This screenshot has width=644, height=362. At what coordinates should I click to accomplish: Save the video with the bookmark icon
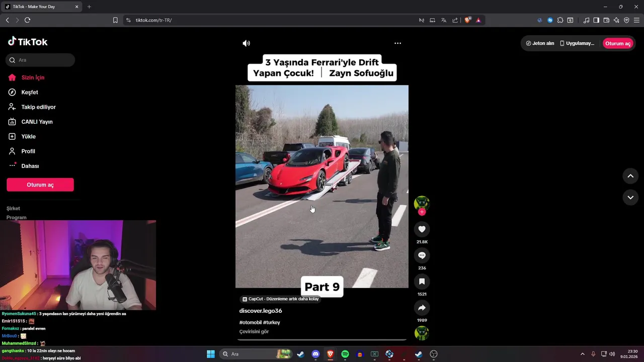422,282
